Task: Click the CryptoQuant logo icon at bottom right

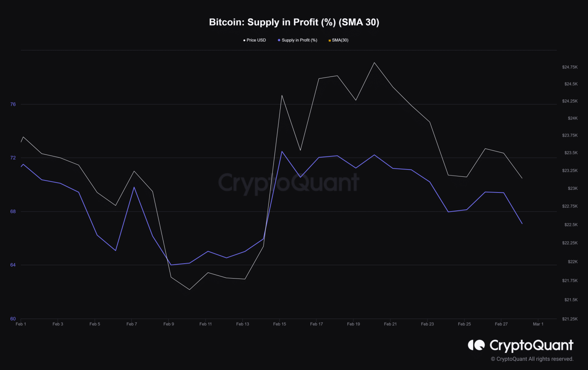Action: coord(476,345)
